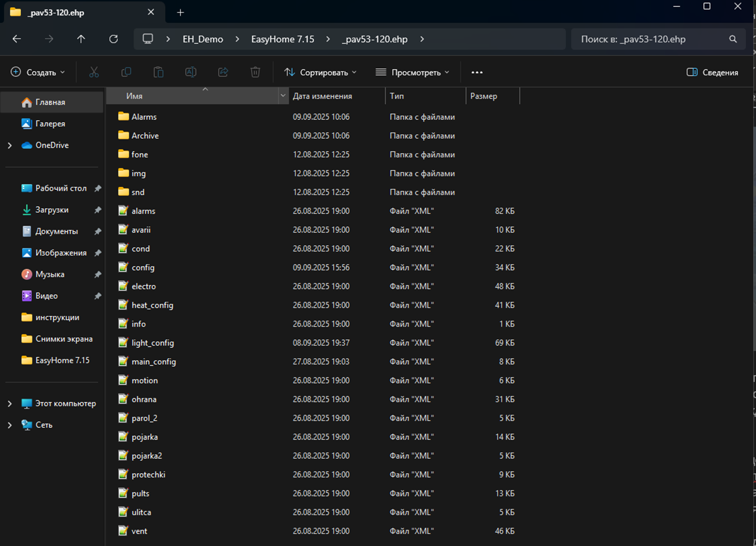Refresh the current folder view
The image size is (756, 546).
pos(113,39)
